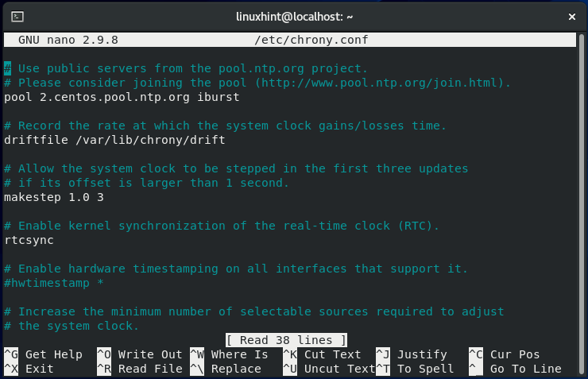Click the 'makestep 1.0 3' line
This screenshot has width=588, height=379.
click(x=54, y=197)
